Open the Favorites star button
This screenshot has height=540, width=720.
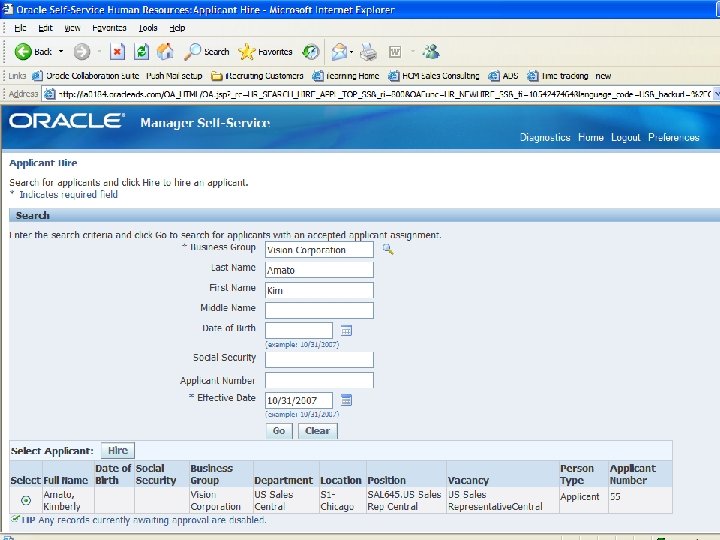coord(265,52)
